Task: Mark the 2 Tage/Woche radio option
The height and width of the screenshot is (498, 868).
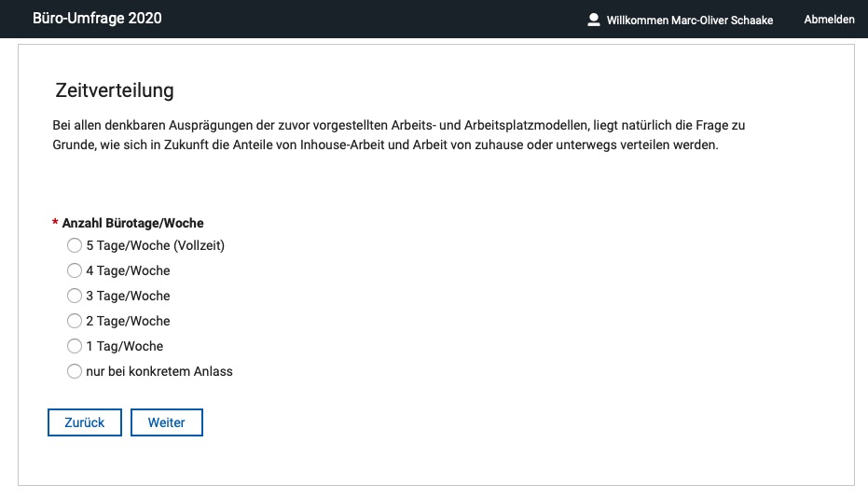Action: tap(75, 321)
